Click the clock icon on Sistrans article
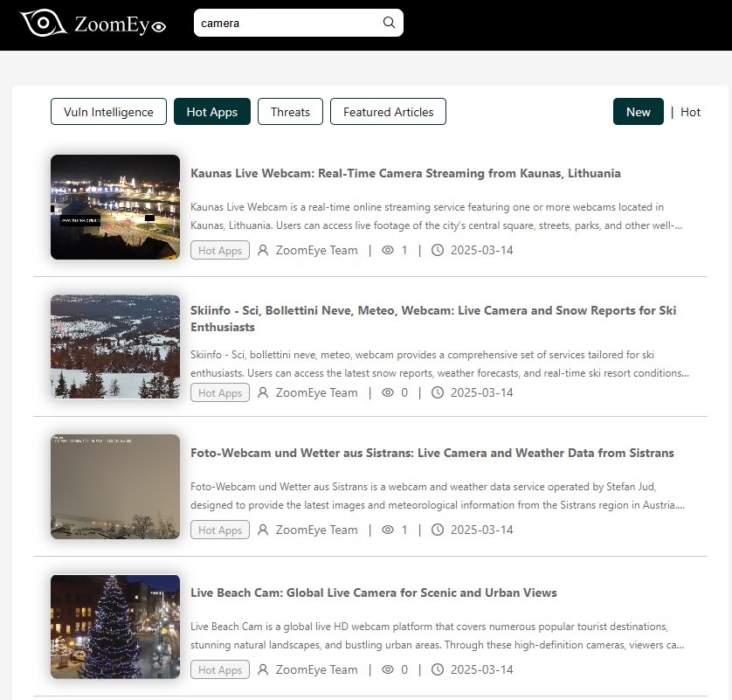The width and height of the screenshot is (732, 700). pyautogui.click(x=438, y=530)
